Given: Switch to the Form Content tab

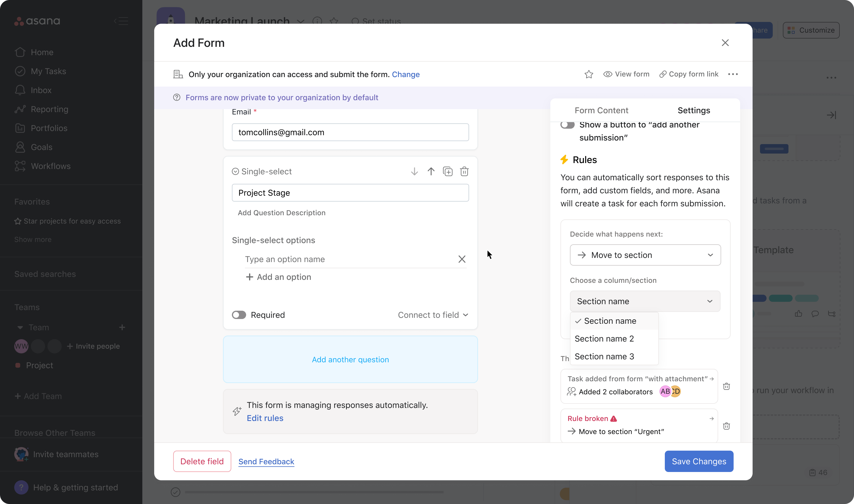Looking at the screenshot, I should click(601, 110).
